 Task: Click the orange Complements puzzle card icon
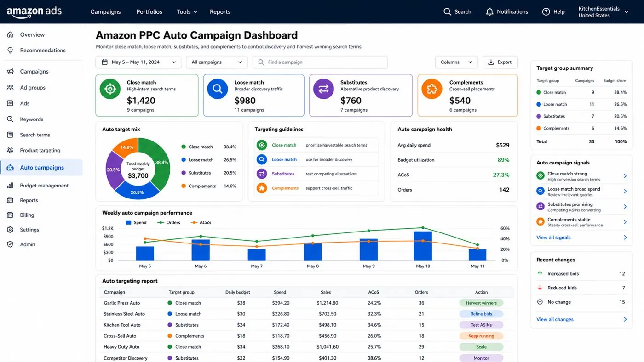(432, 89)
